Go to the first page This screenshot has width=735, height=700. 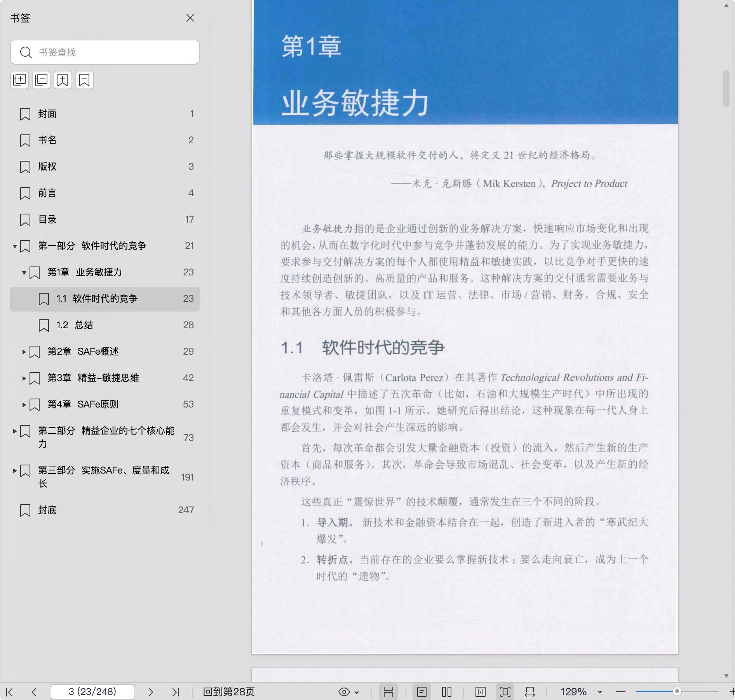[x=10, y=692]
